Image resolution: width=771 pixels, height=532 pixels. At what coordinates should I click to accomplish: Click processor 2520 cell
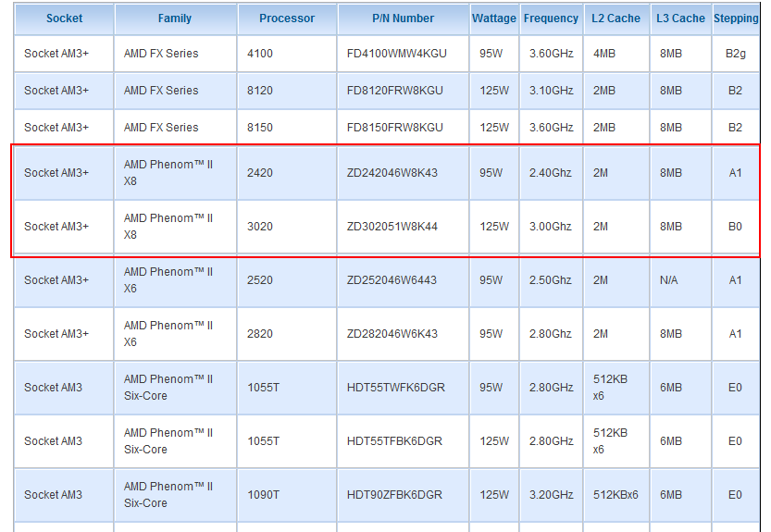coord(287,280)
